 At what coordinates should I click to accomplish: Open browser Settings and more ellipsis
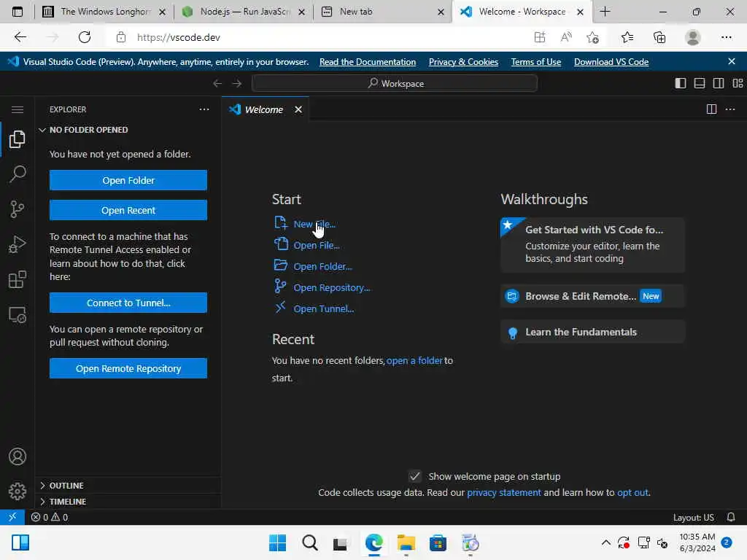click(x=726, y=37)
